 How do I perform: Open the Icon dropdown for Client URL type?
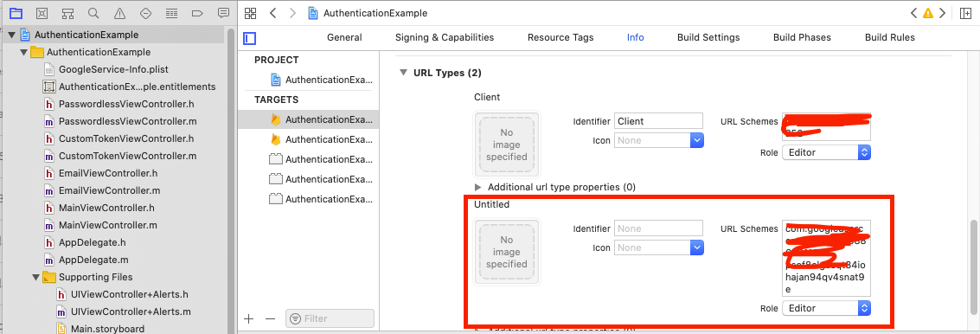(659, 140)
